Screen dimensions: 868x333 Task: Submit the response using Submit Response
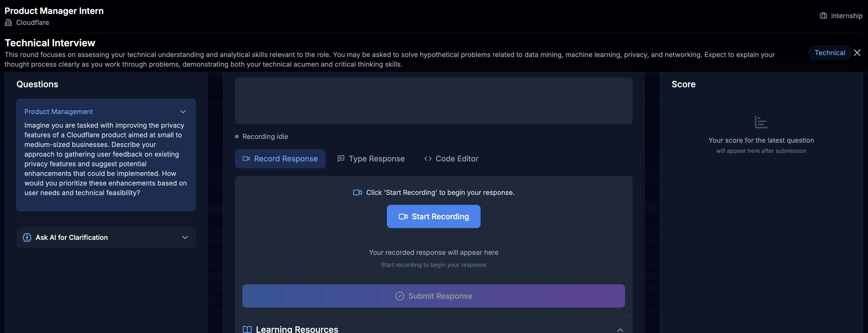pyautogui.click(x=433, y=296)
